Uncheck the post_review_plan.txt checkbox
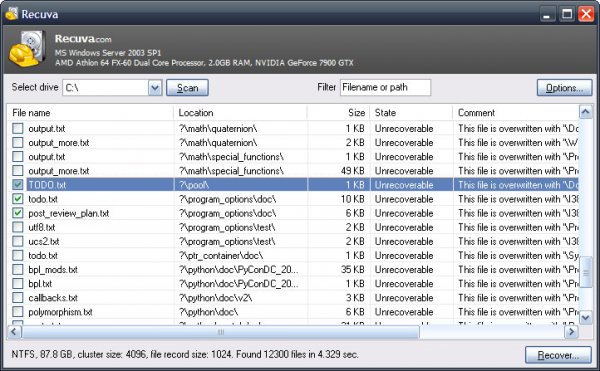This screenshot has height=371, width=600. coord(18,213)
